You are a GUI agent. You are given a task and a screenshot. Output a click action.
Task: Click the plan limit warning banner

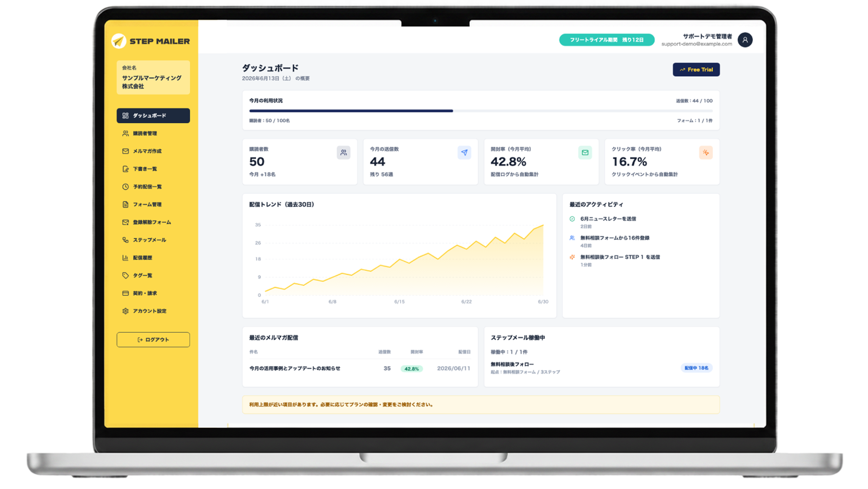[481, 405]
